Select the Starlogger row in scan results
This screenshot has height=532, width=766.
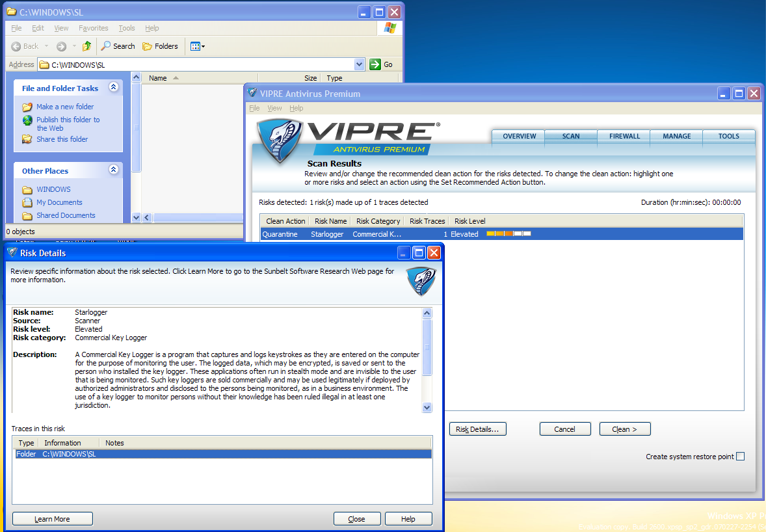click(502, 234)
